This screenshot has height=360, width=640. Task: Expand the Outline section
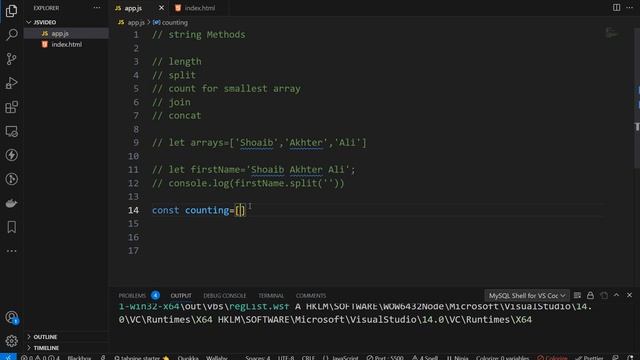[x=29, y=337]
